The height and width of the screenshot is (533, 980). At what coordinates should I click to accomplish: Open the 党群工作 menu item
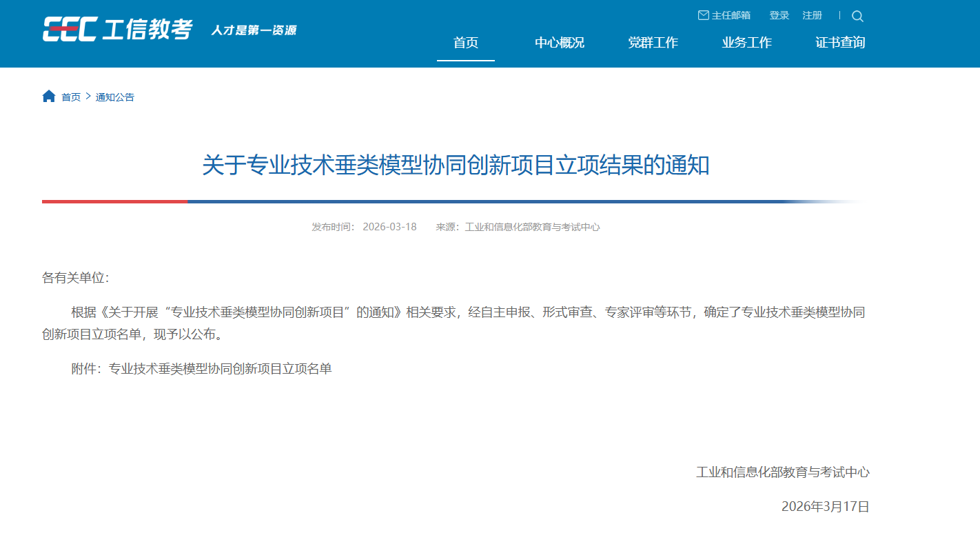click(x=653, y=43)
